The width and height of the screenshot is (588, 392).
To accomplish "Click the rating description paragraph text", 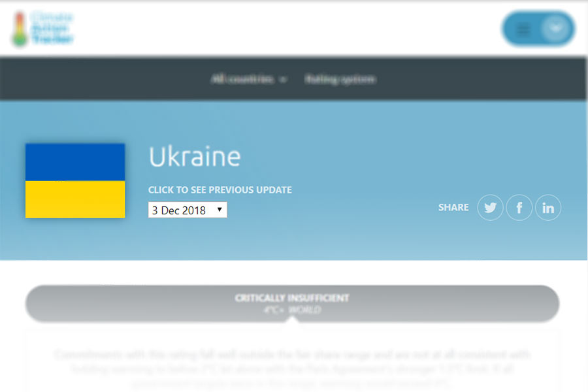I will click(x=292, y=368).
